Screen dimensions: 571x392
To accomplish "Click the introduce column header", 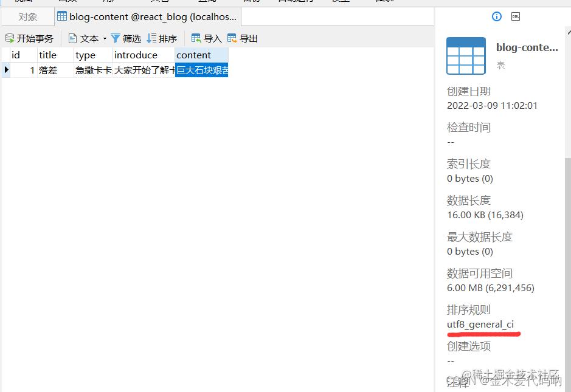I will (143, 55).
